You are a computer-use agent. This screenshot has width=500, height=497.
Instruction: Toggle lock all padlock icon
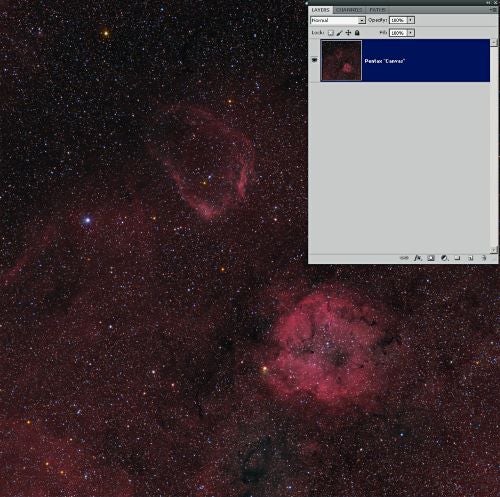click(357, 33)
